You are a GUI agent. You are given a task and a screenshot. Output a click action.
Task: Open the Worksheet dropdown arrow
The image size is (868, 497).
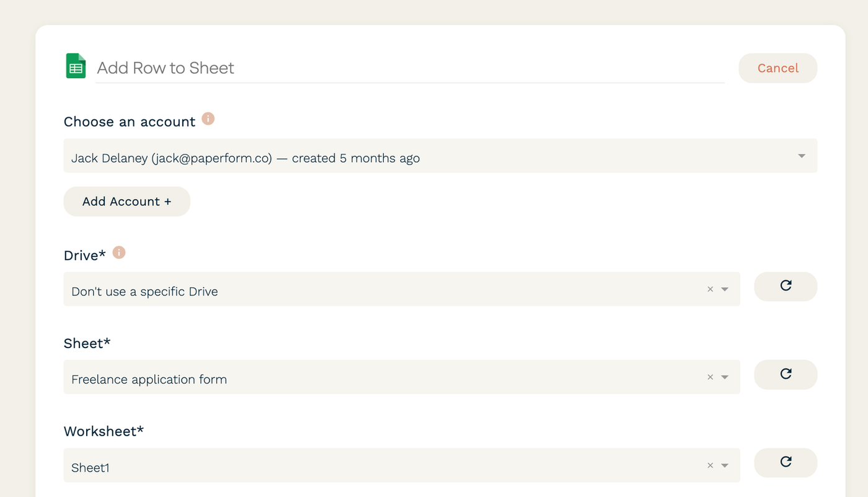click(x=725, y=466)
